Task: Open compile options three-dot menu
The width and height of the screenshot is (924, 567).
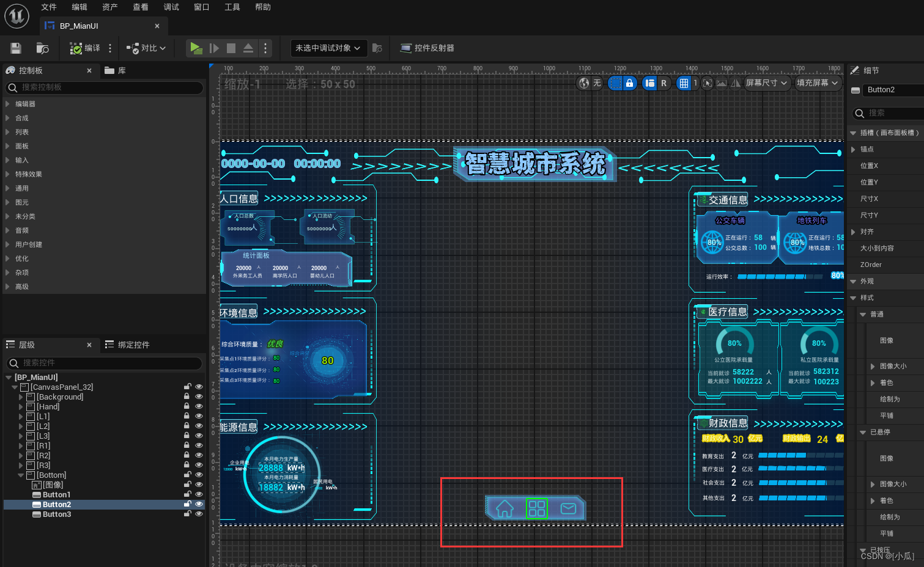Action: [x=110, y=48]
